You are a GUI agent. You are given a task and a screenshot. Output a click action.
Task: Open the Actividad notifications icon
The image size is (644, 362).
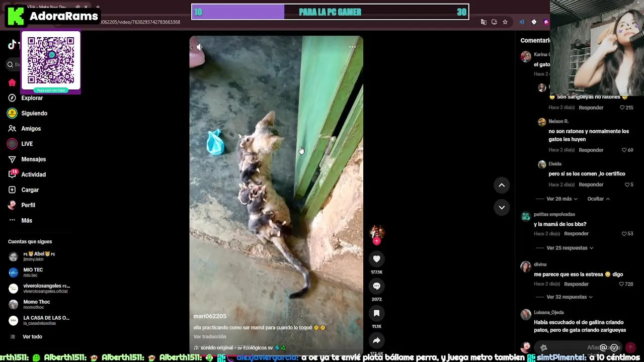click(12, 174)
